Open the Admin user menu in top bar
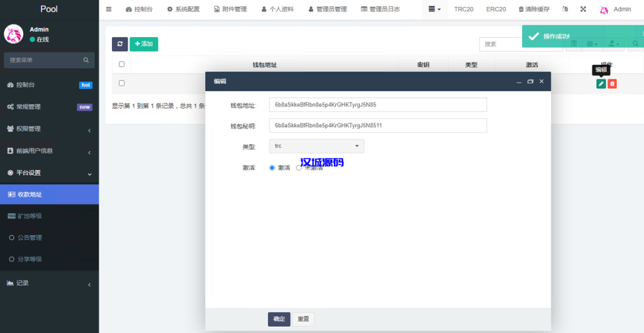 615,9
